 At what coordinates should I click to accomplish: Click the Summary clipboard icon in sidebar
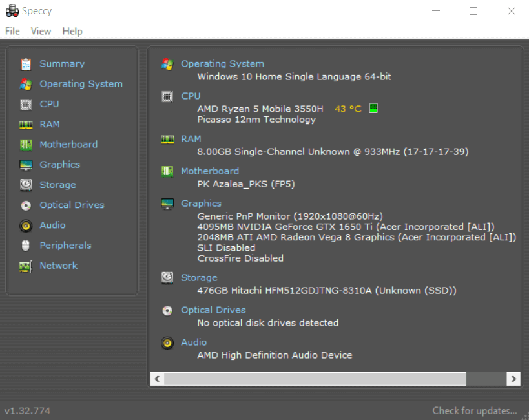pos(26,64)
